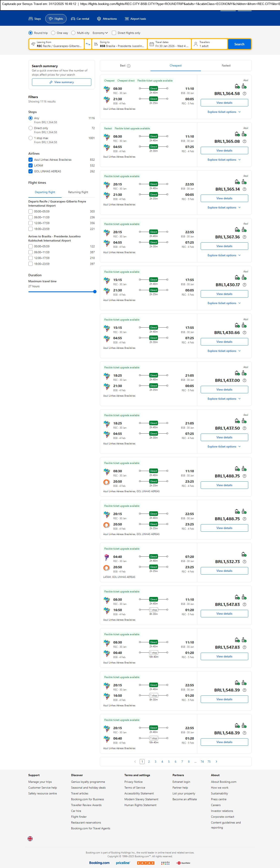
Task: Click the next page arrow in pagination
Action: pyautogui.click(x=216, y=762)
